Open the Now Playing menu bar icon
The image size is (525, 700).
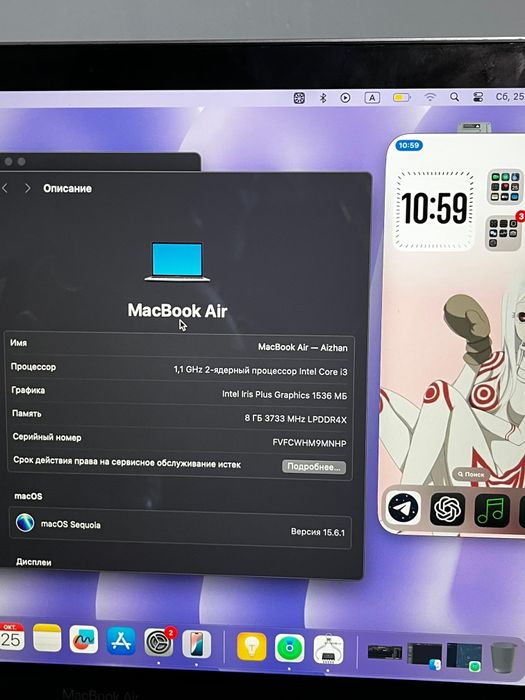point(345,98)
